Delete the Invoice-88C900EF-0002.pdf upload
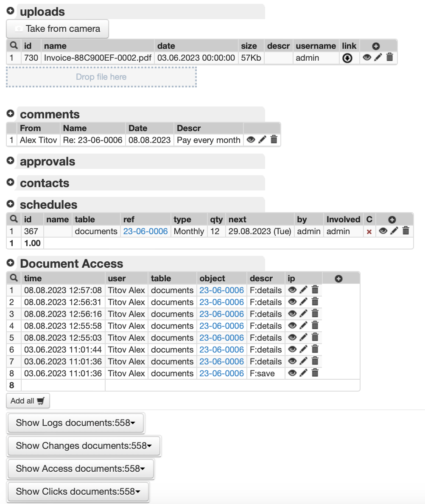Viewport: 425px width, 504px height. pyautogui.click(x=390, y=58)
